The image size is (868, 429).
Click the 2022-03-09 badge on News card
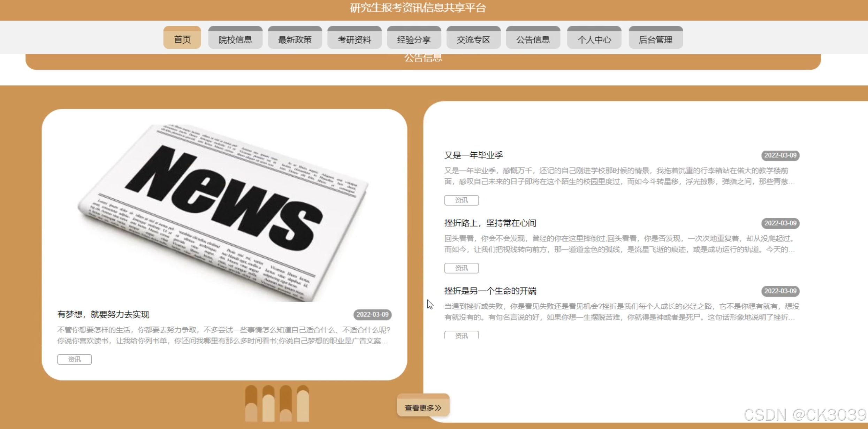point(372,314)
